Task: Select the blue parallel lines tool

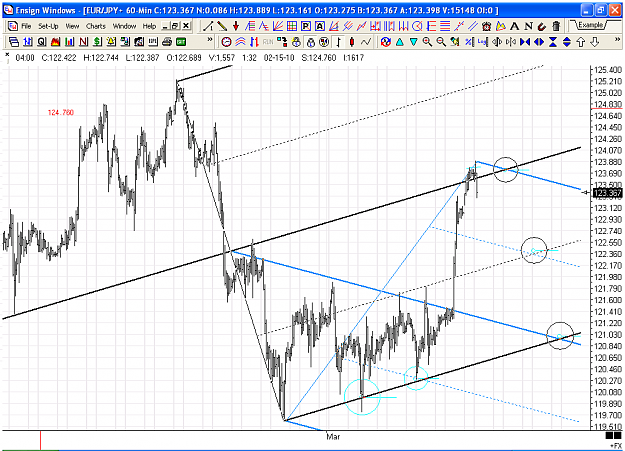Action: [473, 26]
